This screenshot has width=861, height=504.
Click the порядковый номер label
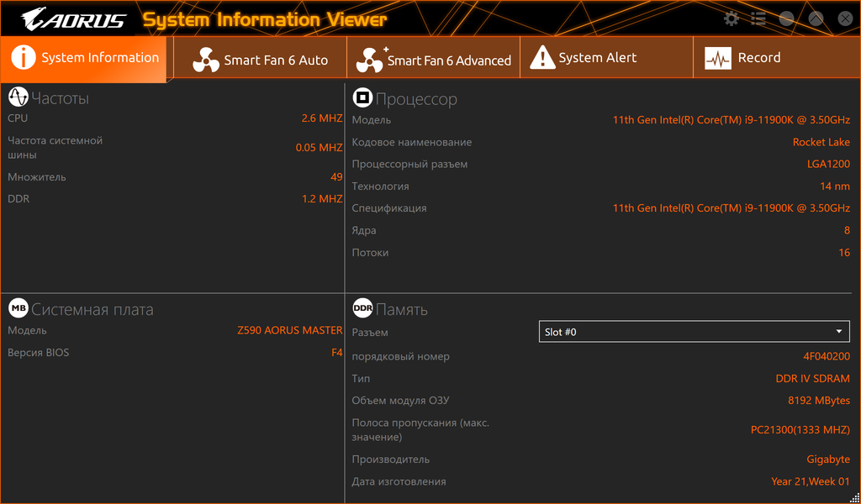click(x=401, y=356)
